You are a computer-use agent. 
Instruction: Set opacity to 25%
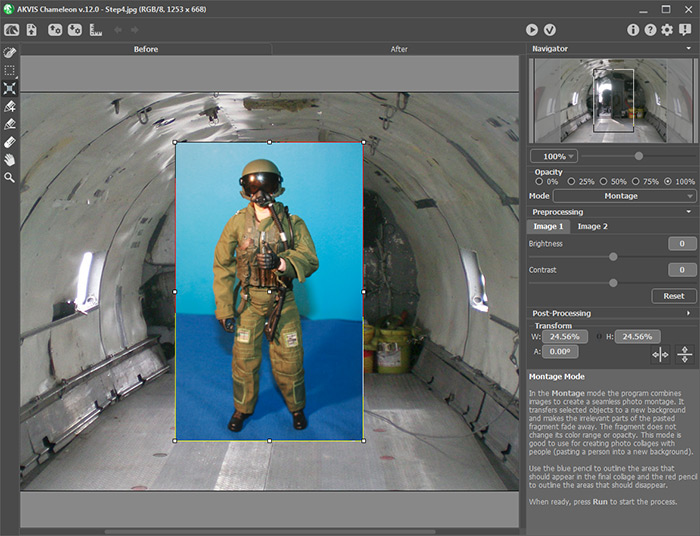pyautogui.click(x=571, y=182)
